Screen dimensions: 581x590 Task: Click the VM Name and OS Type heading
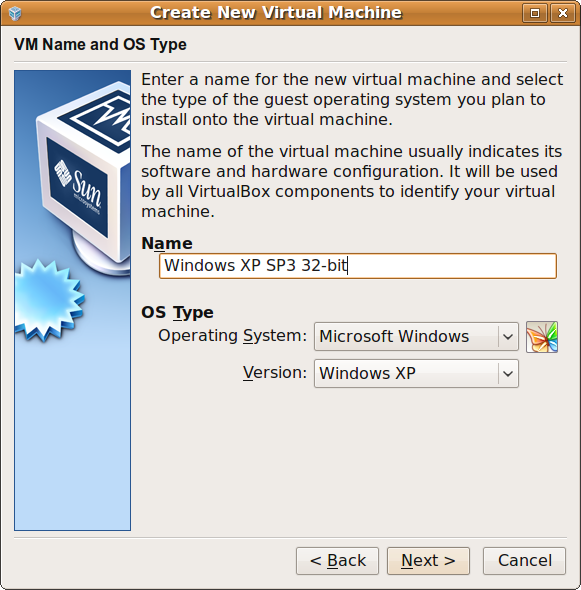100,44
